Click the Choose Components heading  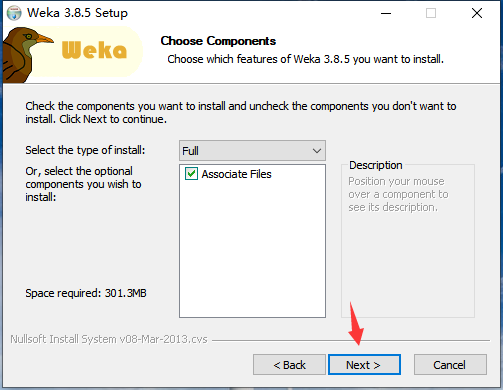point(218,41)
